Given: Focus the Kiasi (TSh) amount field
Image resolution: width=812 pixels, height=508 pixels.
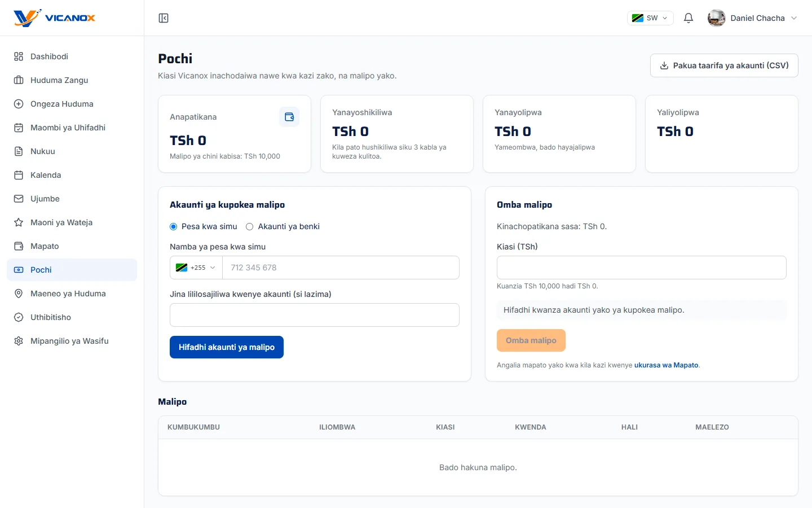Looking at the screenshot, I should pos(642,268).
